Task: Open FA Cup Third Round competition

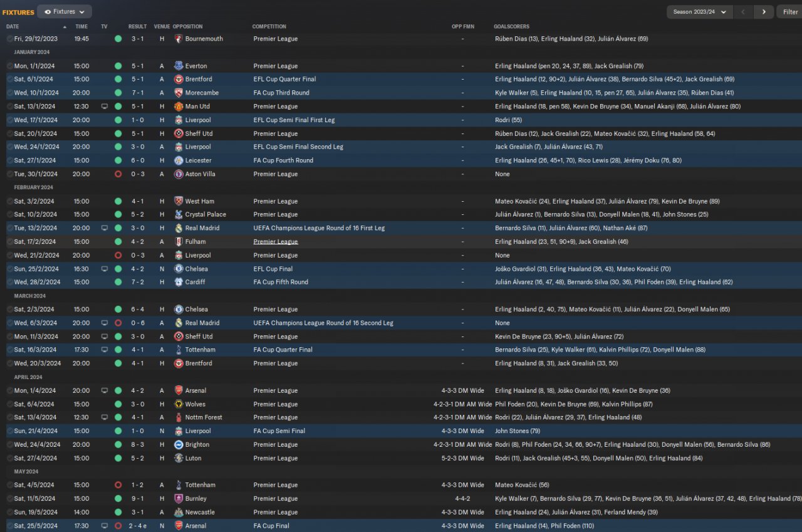Action: [x=281, y=93]
